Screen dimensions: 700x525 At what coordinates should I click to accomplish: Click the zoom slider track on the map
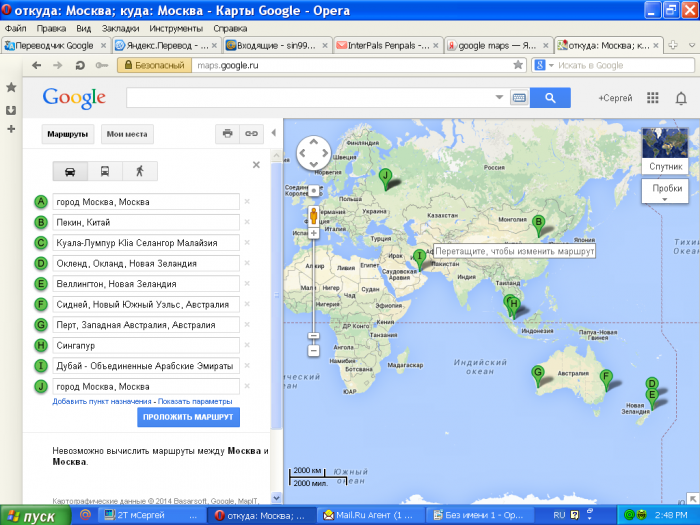pyautogui.click(x=313, y=285)
